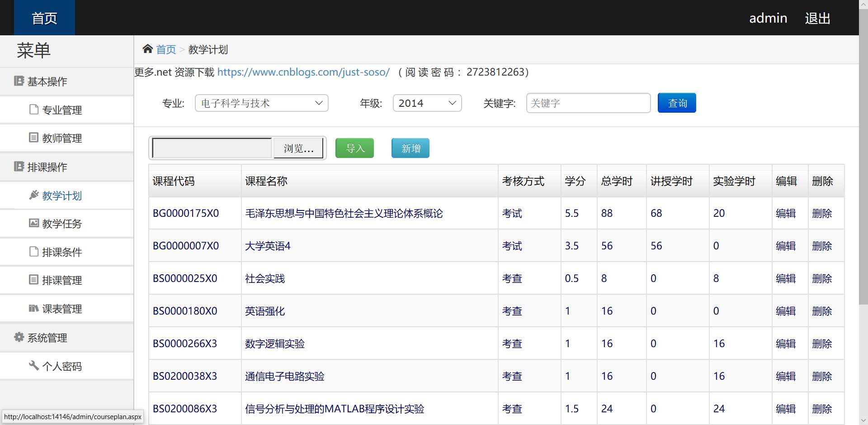The width and height of the screenshot is (868, 425).
Task: Click the 排课条件 page icon
Action: click(x=33, y=252)
